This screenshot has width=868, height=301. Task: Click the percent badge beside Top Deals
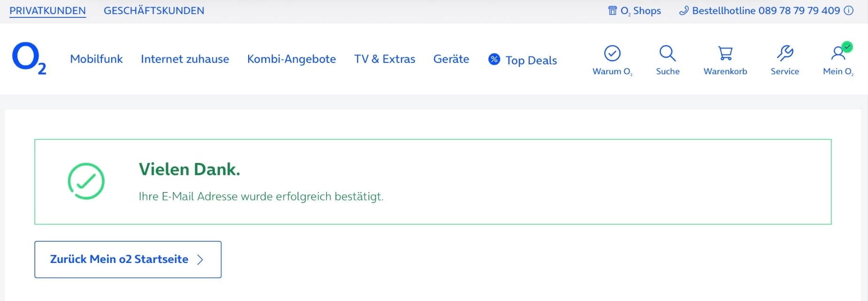tap(494, 59)
